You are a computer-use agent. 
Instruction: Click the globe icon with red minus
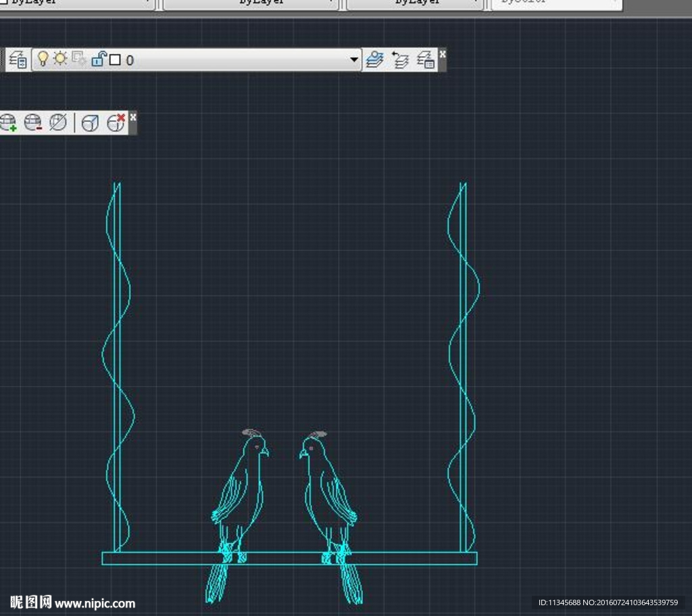pos(33,122)
